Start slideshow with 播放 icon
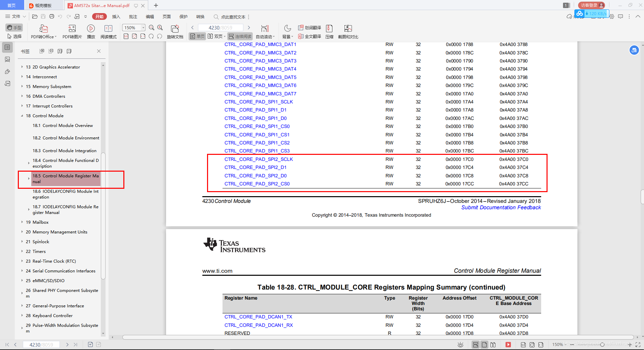The height and width of the screenshot is (350, 644). pos(91,32)
